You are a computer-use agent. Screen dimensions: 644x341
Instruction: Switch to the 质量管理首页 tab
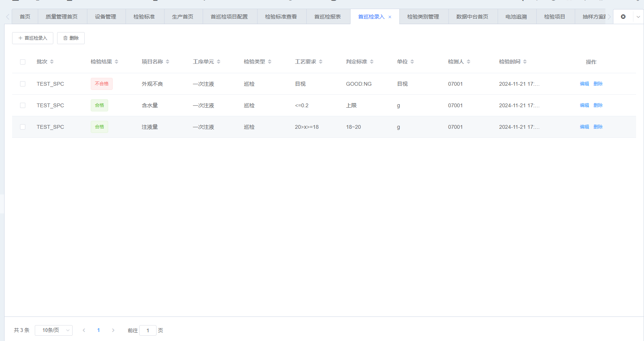pyautogui.click(x=62, y=17)
